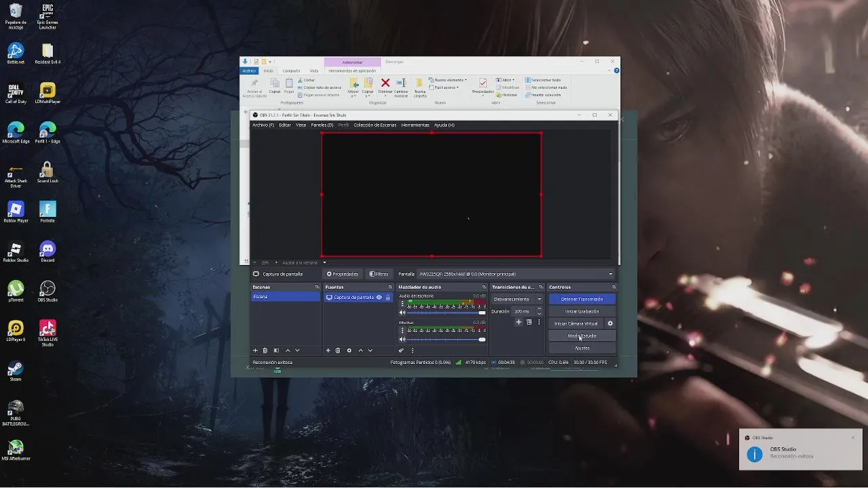The image size is (868, 488).
Task: Move source down arrow in Fuentes panel
Action: 370,350
